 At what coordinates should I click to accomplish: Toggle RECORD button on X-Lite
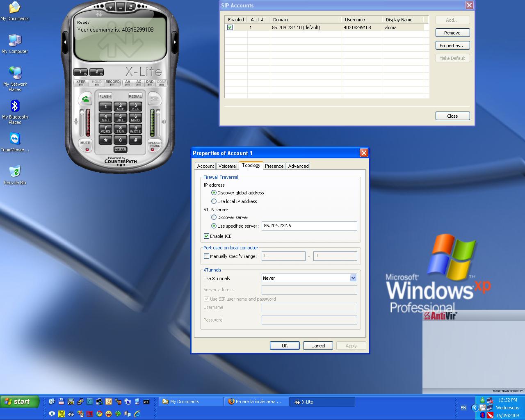[112, 82]
